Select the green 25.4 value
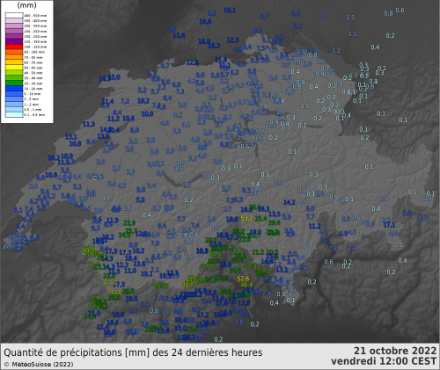The image size is (440, 370). pos(261,219)
